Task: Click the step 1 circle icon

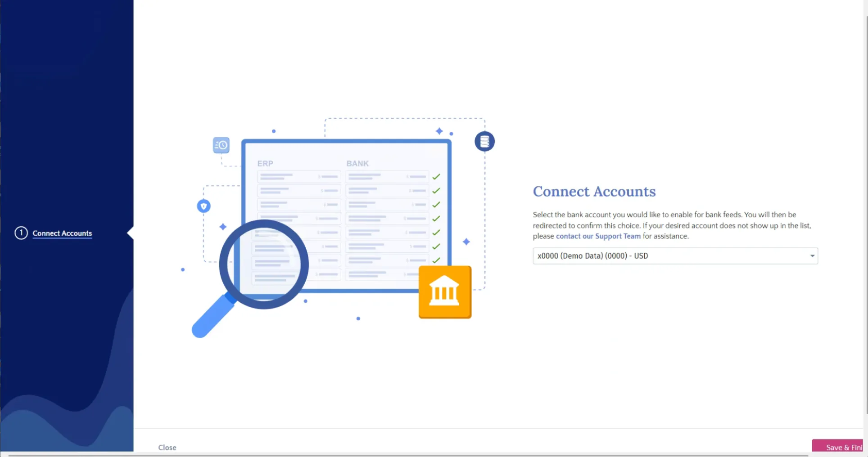Action: point(21,233)
